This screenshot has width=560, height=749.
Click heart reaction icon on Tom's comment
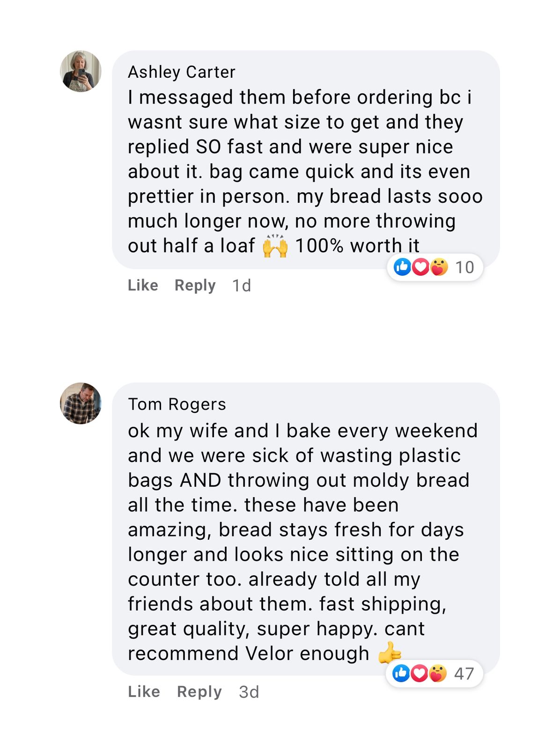click(x=420, y=673)
